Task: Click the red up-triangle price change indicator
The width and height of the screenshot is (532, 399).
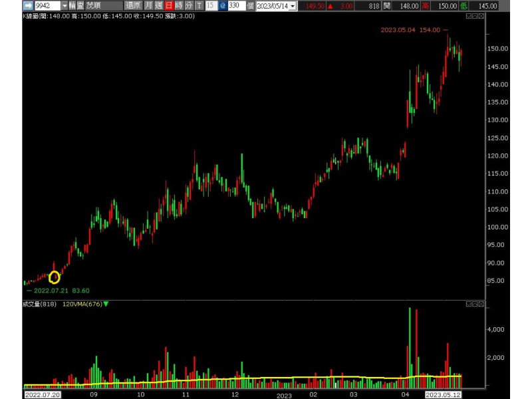Action: [x=333, y=6]
